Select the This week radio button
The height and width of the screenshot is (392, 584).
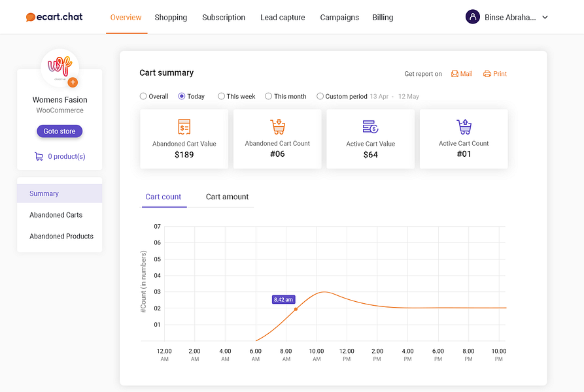[221, 96]
